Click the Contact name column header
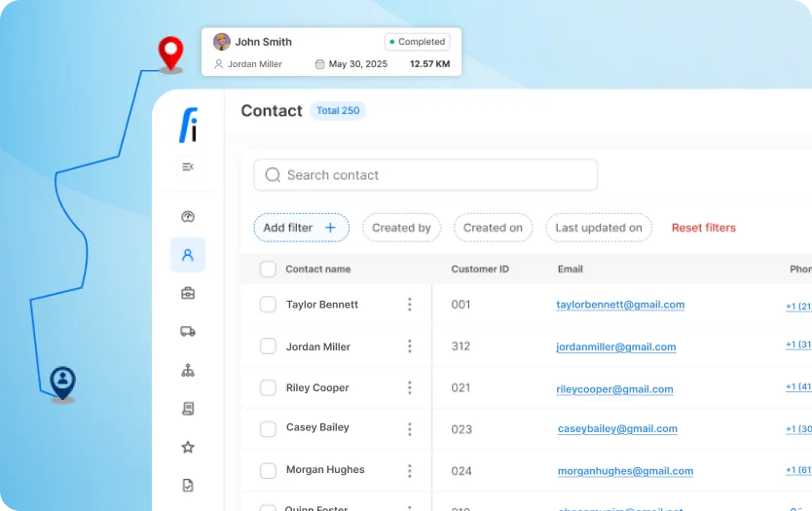This screenshot has height=511, width=812. [318, 270]
